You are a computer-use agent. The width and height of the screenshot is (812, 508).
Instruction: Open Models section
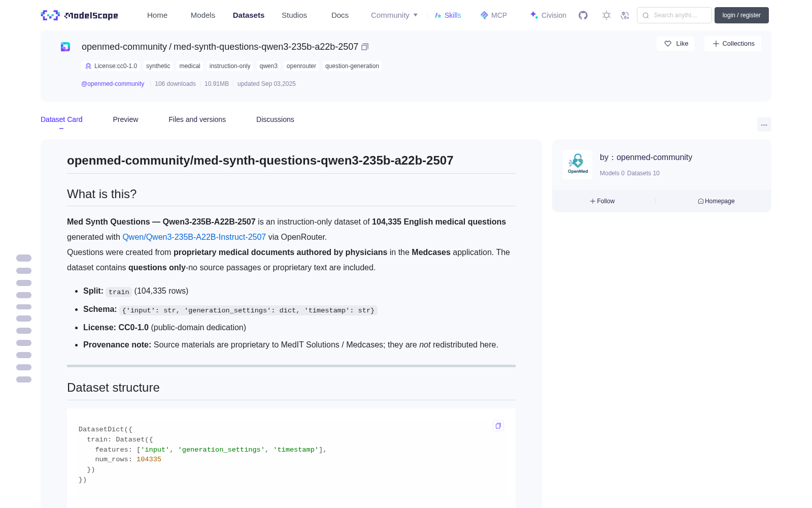click(203, 15)
